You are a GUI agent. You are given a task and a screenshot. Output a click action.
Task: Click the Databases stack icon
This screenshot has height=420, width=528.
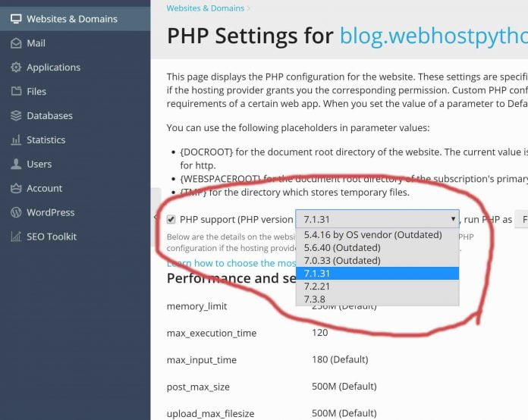pos(16,115)
